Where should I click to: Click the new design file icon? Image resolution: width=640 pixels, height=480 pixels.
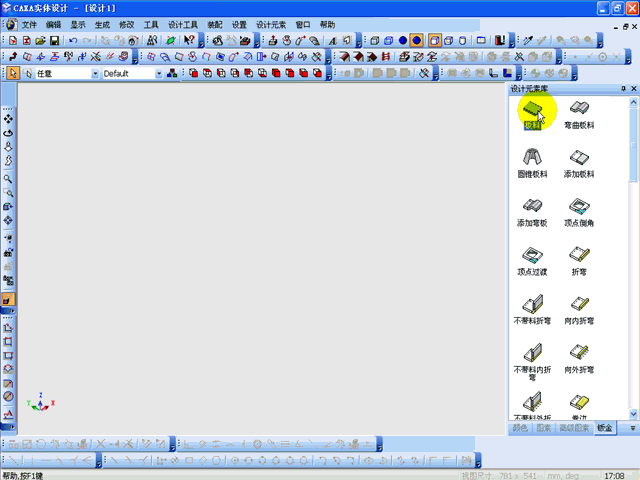(13, 40)
